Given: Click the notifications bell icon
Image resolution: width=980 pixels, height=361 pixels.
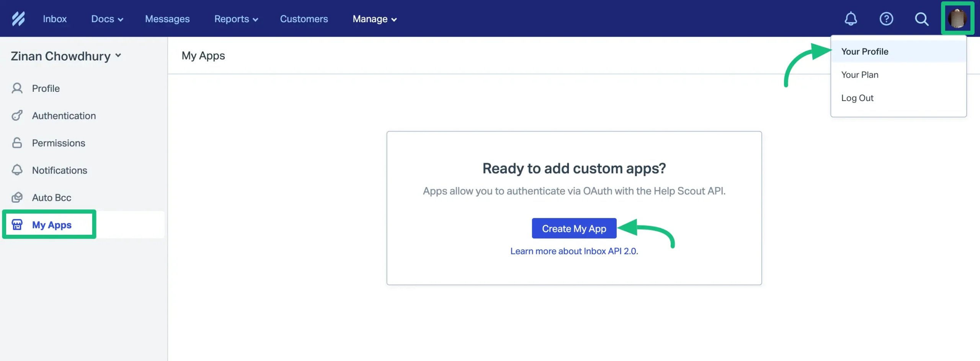Looking at the screenshot, I should point(850,18).
